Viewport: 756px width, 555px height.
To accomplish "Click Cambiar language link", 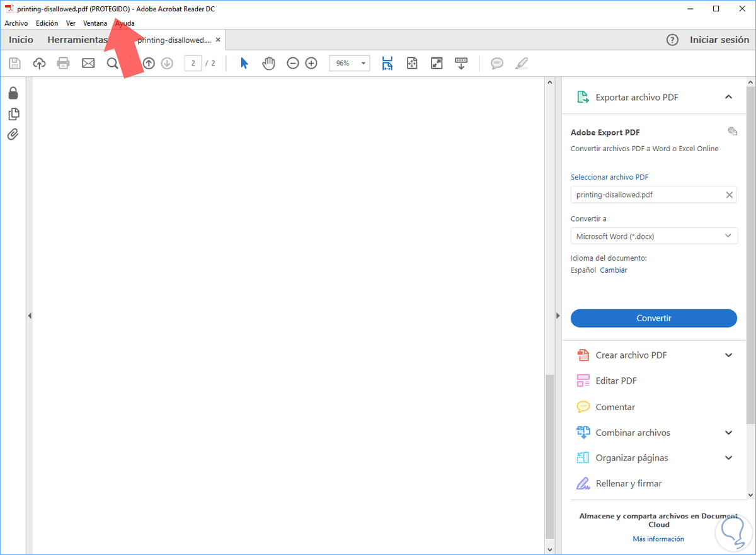I will click(x=614, y=270).
